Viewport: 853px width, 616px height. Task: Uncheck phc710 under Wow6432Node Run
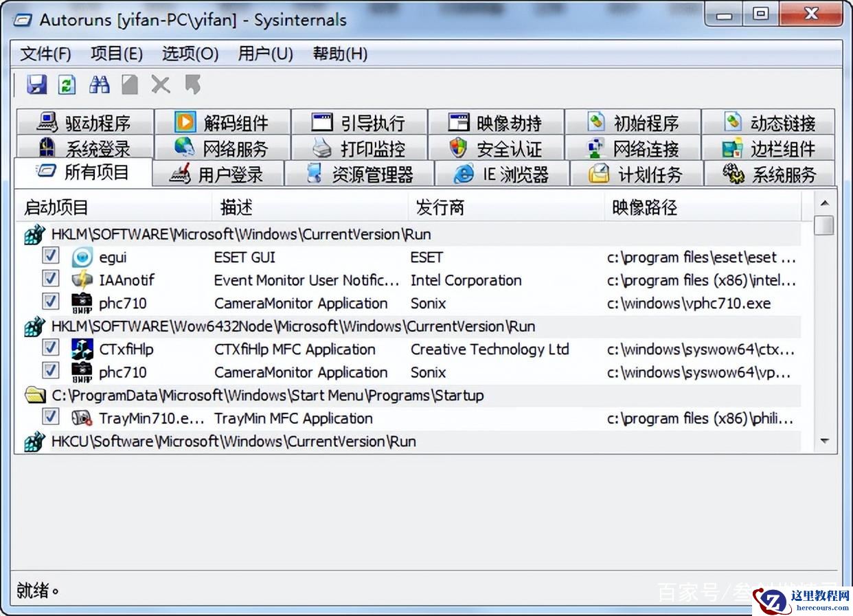point(50,370)
